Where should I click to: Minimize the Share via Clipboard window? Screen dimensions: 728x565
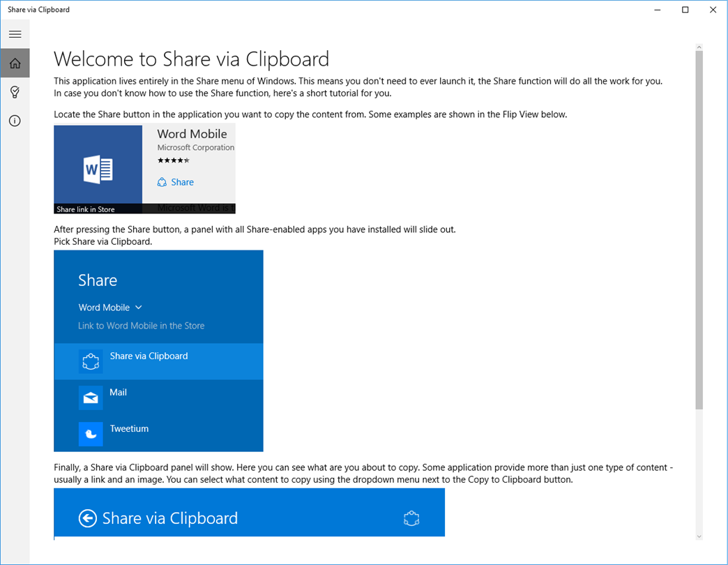(658, 10)
